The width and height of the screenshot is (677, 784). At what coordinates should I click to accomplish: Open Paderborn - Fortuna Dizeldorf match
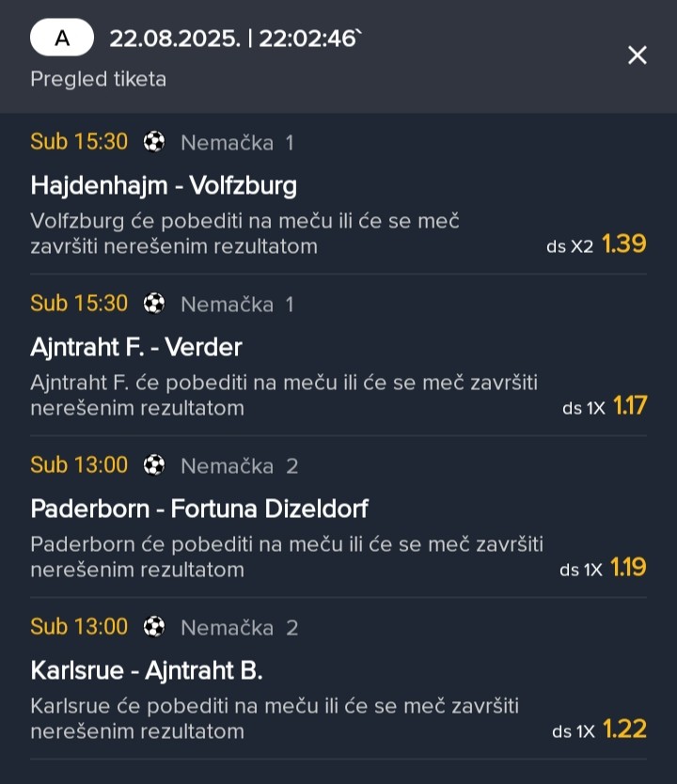tap(199, 509)
